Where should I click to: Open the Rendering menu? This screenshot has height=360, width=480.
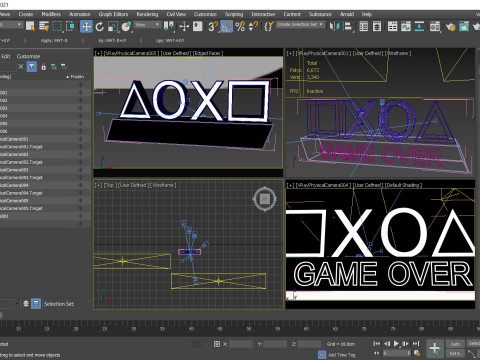[x=147, y=14]
